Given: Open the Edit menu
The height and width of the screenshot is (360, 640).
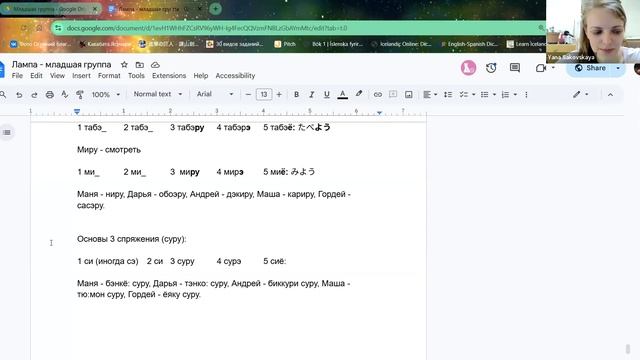Looking at the screenshot, I should (36, 76).
